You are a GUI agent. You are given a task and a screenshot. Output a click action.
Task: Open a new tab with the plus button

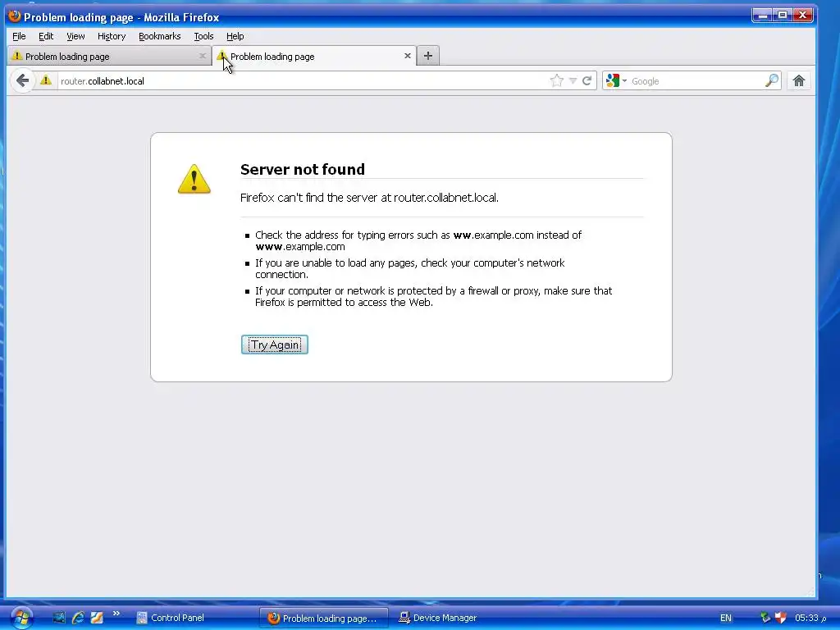(x=427, y=56)
